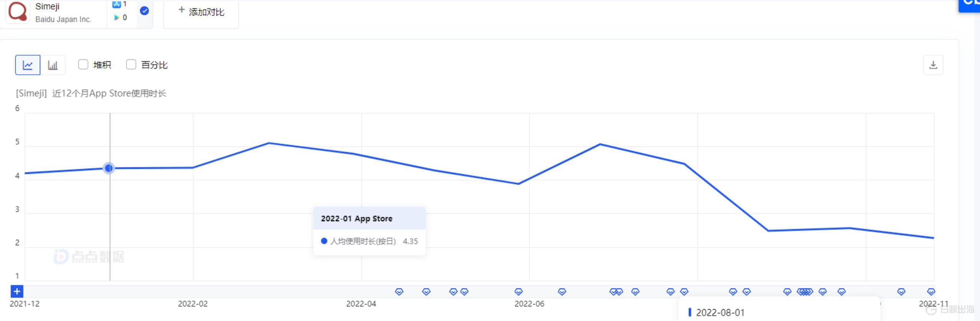The width and height of the screenshot is (980, 321).
Task: Click the highlighted 2022-01 data point
Action: [x=109, y=168]
